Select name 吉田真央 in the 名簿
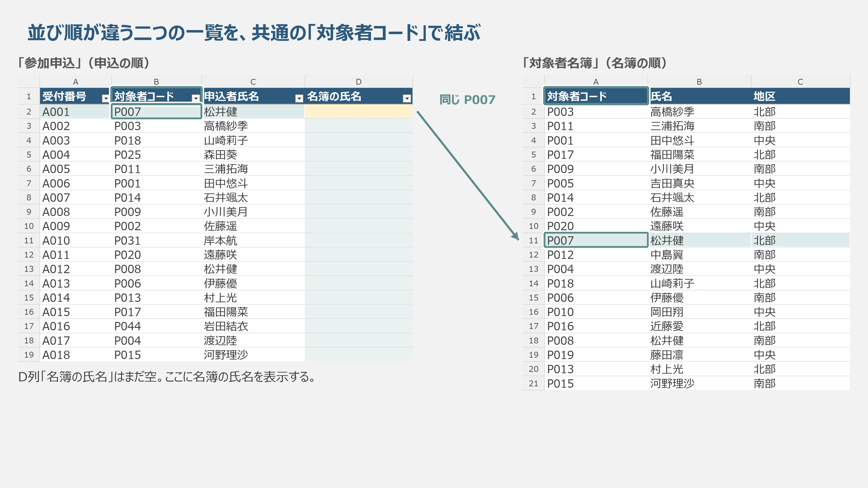Viewport: 868px width, 488px height. 699,183
